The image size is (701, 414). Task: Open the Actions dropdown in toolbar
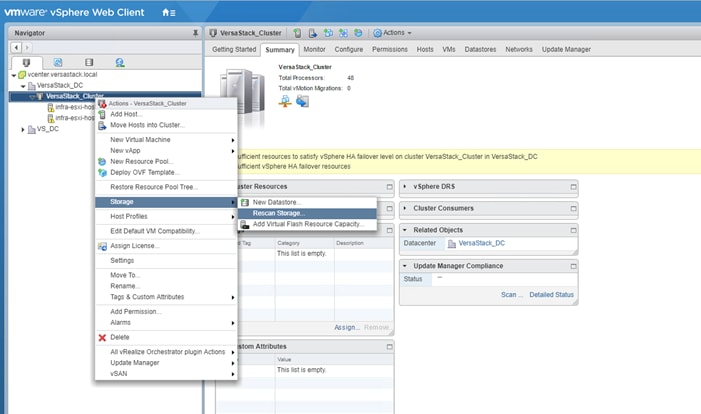[x=393, y=33]
